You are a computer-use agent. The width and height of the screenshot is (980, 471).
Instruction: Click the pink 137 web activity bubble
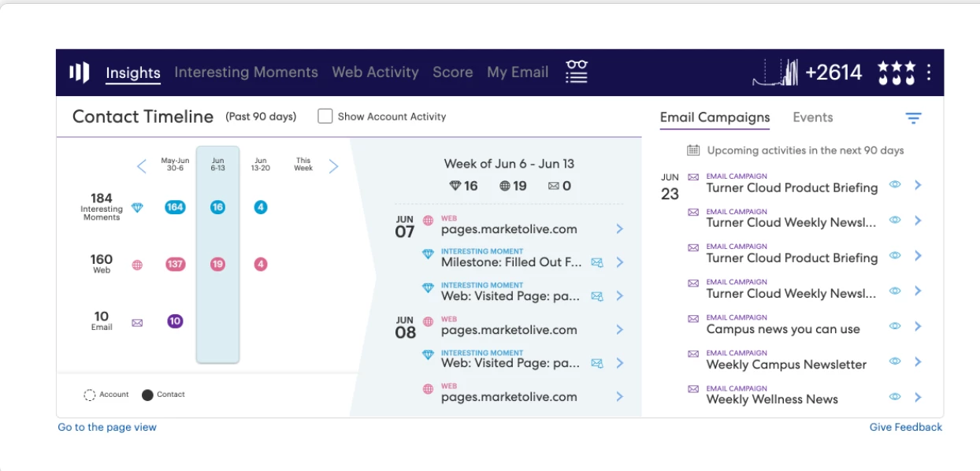pyautogui.click(x=175, y=265)
